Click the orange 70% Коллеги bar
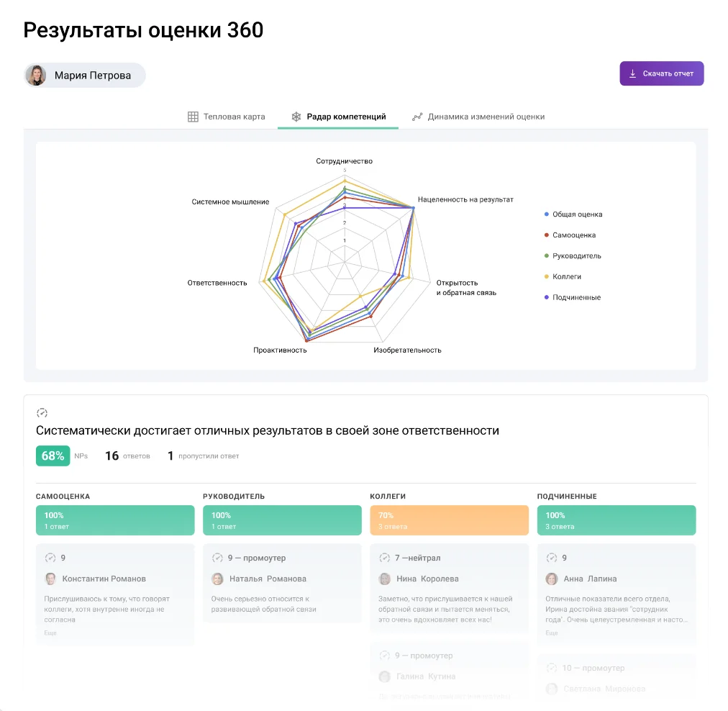728x711 pixels. coord(449,520)
